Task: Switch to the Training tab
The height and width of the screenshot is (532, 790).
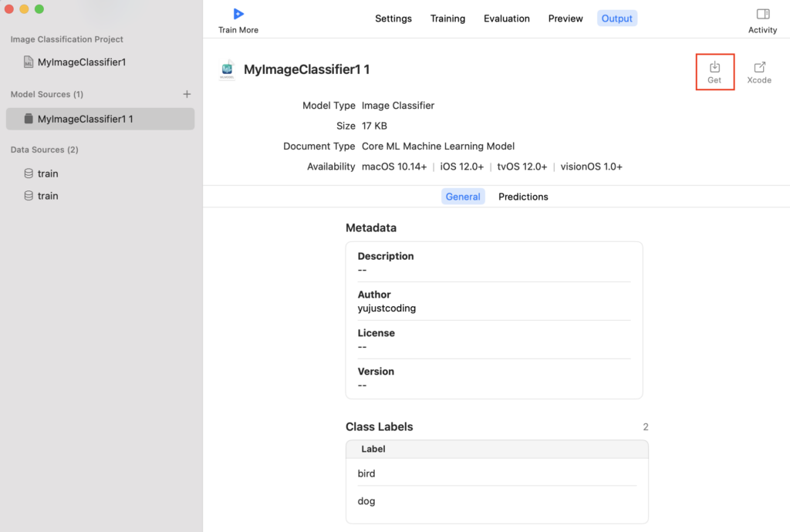Action: point(447,19)
